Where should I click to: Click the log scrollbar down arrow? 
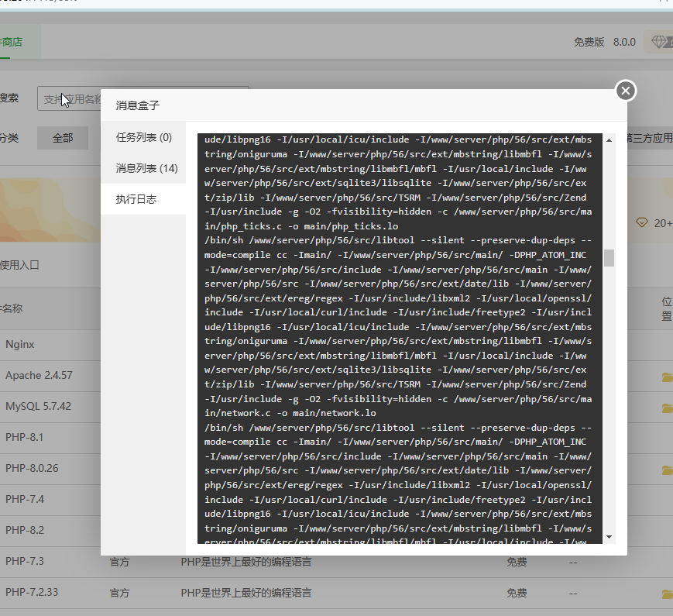pyautogui.click(x=609, y=537)
